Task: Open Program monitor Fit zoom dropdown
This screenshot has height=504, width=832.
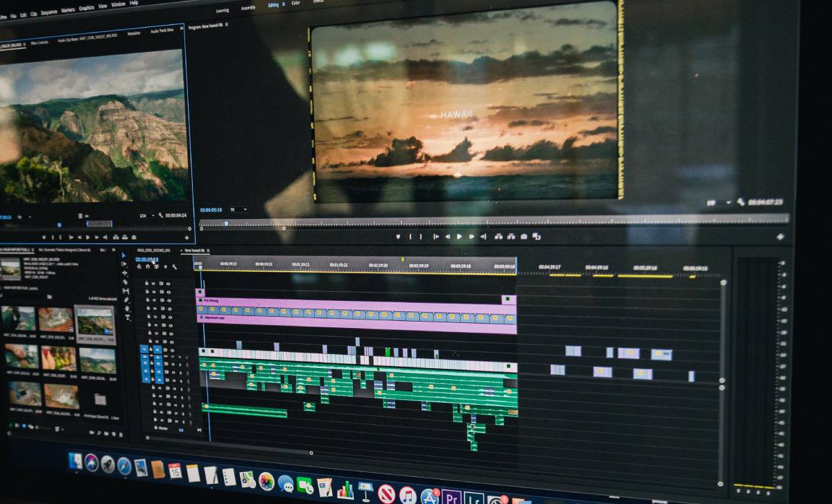Action: (x=238, y=209)
